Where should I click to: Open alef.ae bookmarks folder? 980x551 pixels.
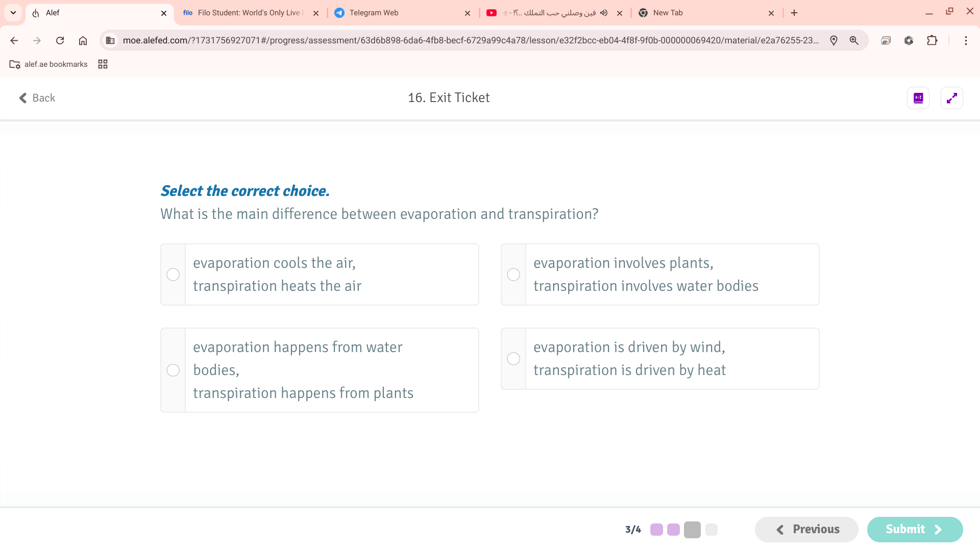point(49,64)
